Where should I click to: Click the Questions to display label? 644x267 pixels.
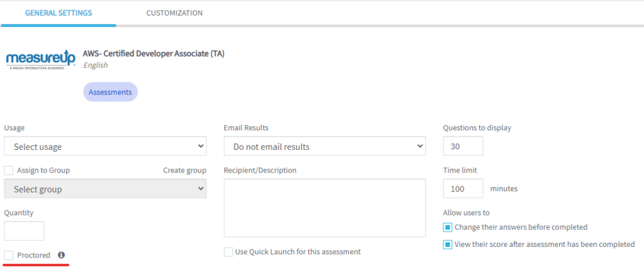477,128
